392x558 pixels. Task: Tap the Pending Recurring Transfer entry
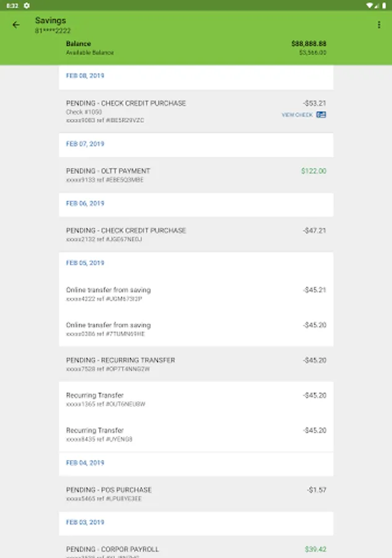(196, 364)
